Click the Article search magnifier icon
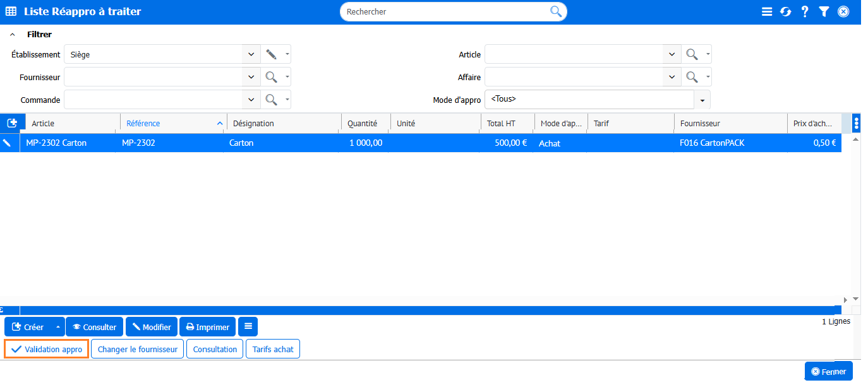This screenshot has width=868, height=385. (x=692, y=55)
